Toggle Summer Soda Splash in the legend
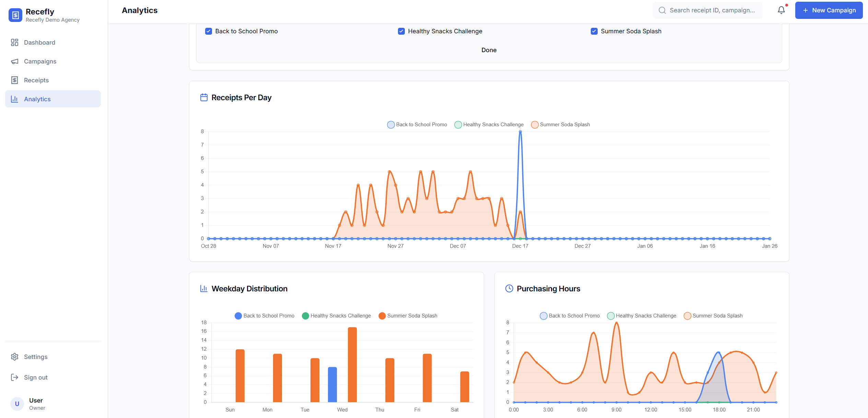This screenshot has height=418, width=868. pos(560,124)
